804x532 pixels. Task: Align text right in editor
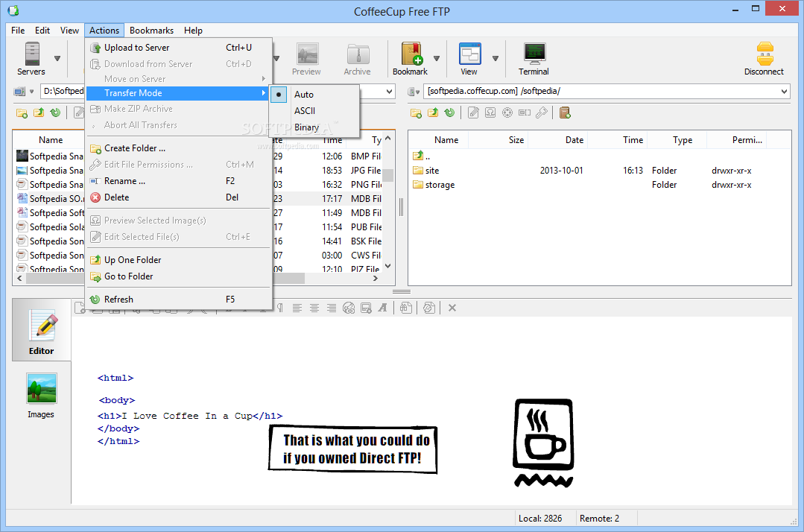(x=332, y=308)
